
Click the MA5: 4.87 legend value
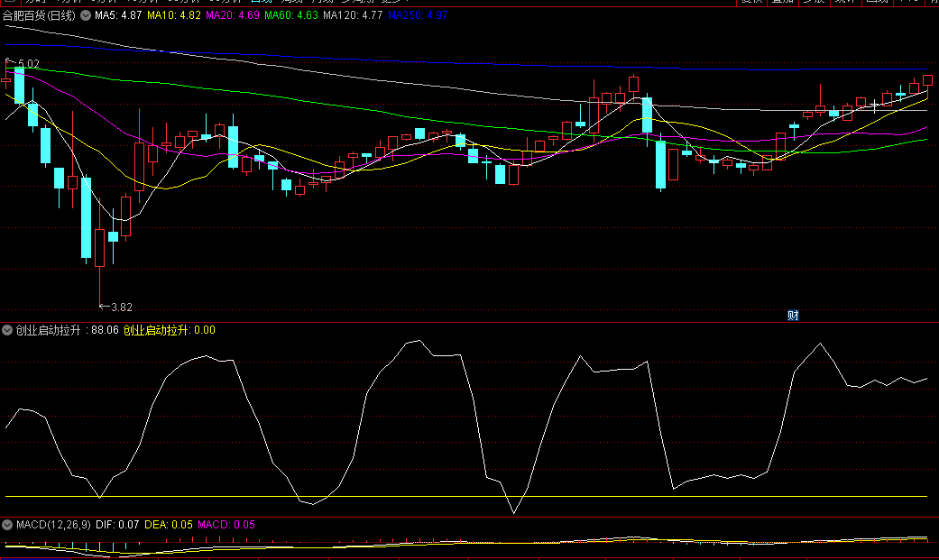(118, 15)
